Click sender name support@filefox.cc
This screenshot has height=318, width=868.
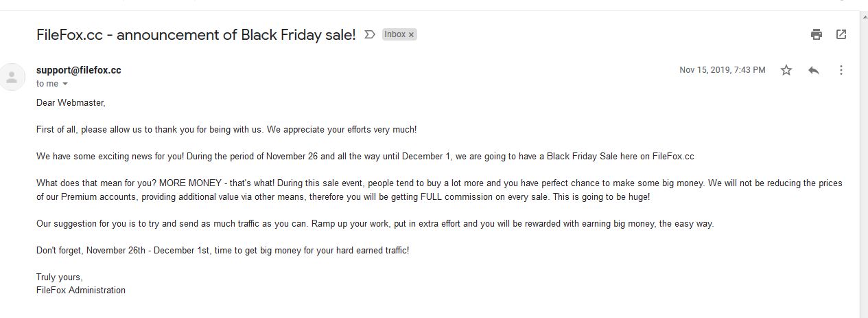[x=79, y=70]
